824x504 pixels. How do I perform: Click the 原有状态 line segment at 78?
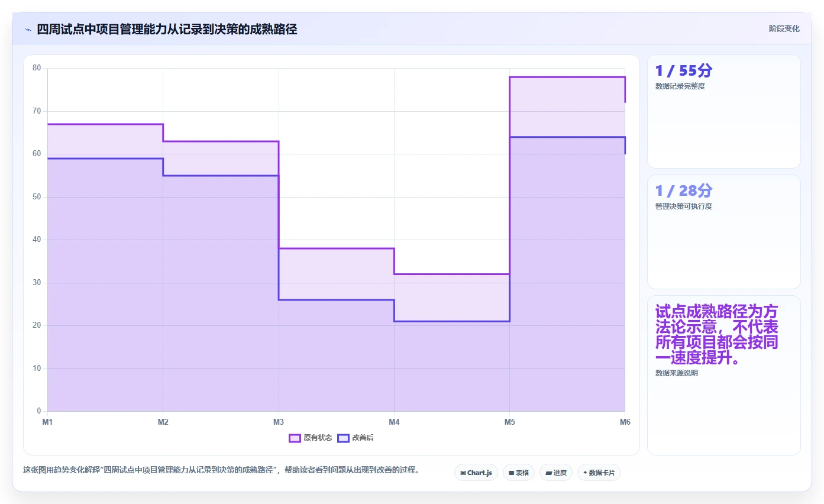(567, 77)
